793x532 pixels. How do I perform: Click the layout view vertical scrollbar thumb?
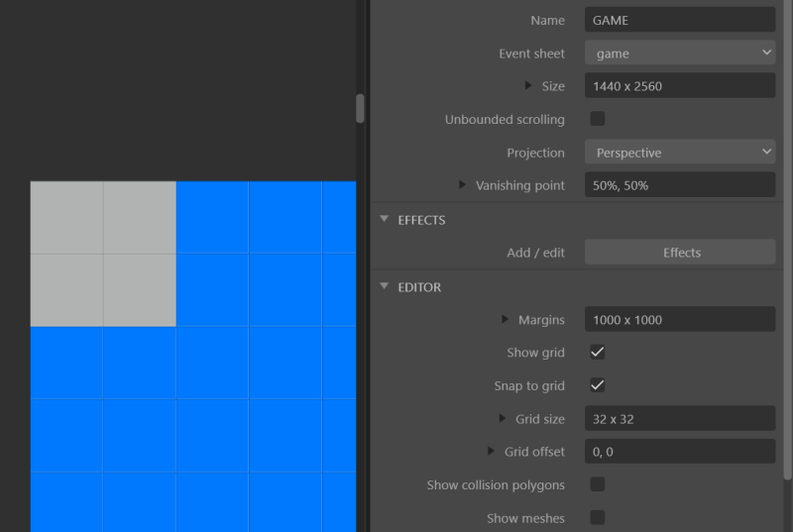[x=360, y=108]
